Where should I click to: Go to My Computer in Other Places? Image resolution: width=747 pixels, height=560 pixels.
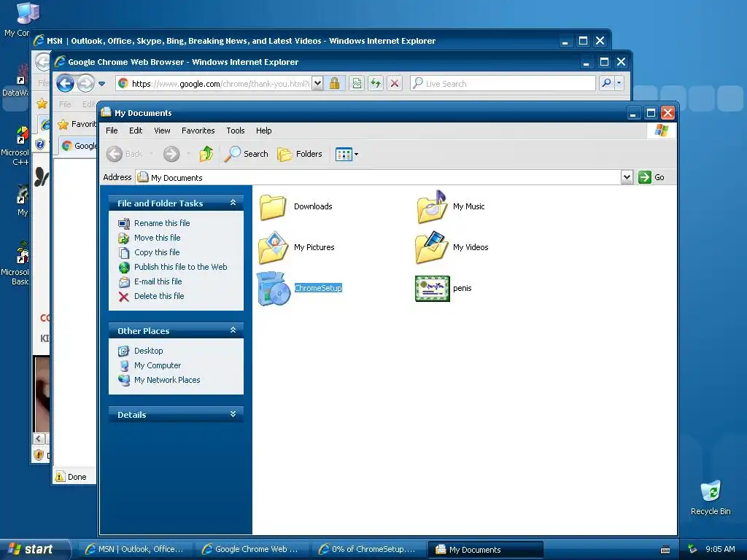pos(158,365)
